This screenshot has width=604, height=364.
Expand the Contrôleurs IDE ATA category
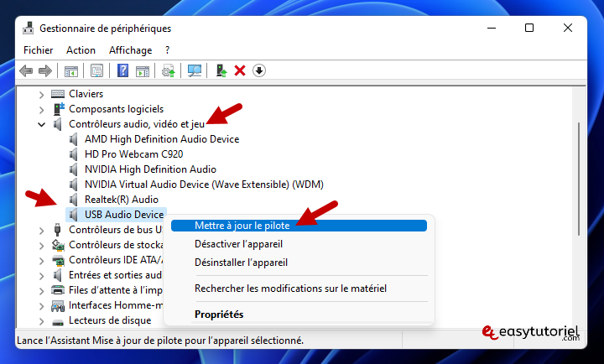click(42, 260)
